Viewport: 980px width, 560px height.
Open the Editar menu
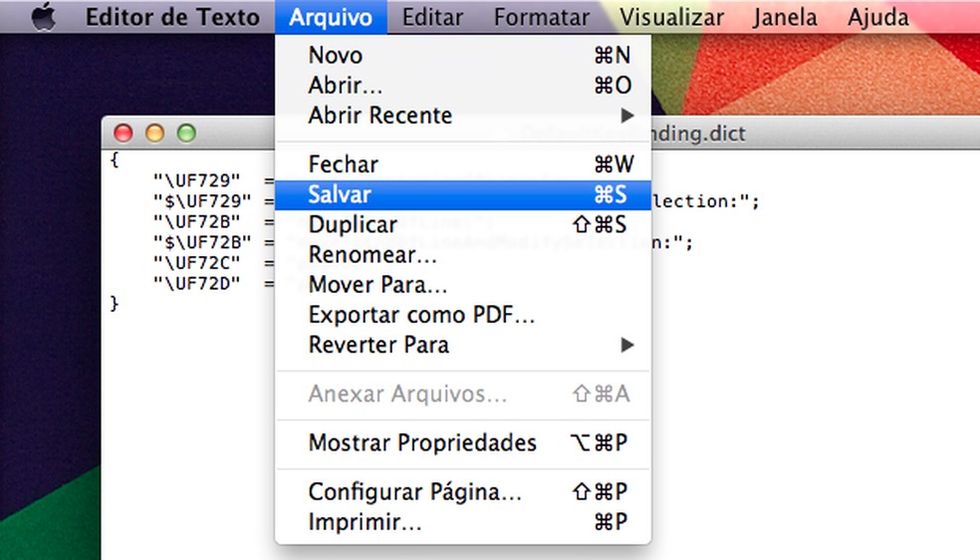tap(434, 18)
